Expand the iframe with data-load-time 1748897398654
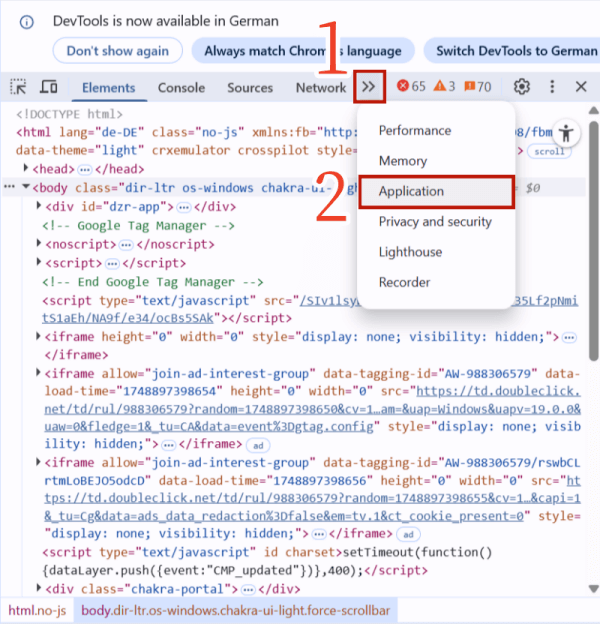Viewport: 600px width, 624px height. point(39,372)
